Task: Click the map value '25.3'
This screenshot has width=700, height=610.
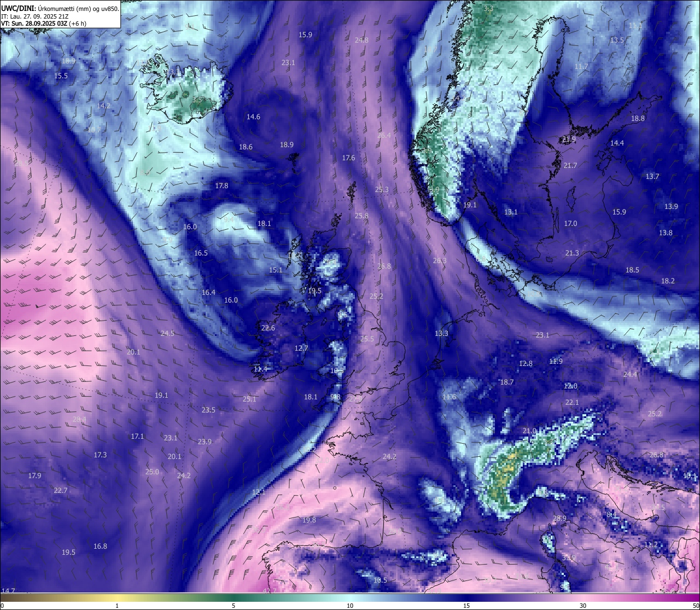Action: click(x=382, y=190)
